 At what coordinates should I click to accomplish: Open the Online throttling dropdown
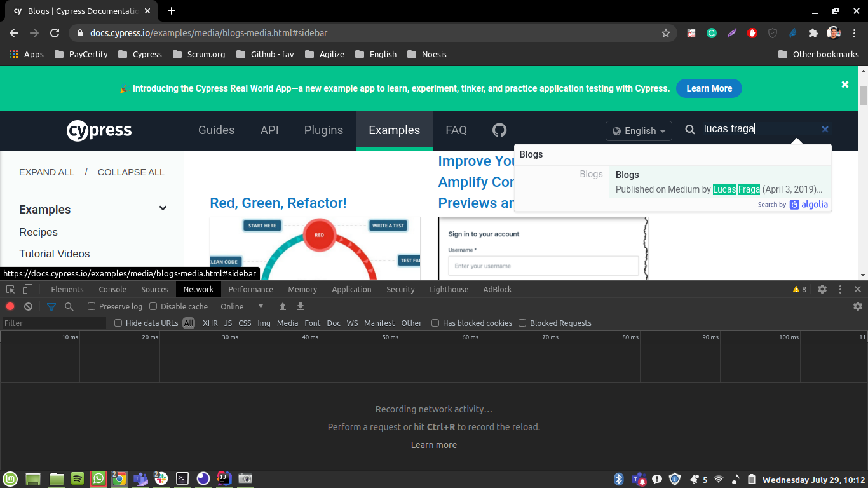[242, 306]
